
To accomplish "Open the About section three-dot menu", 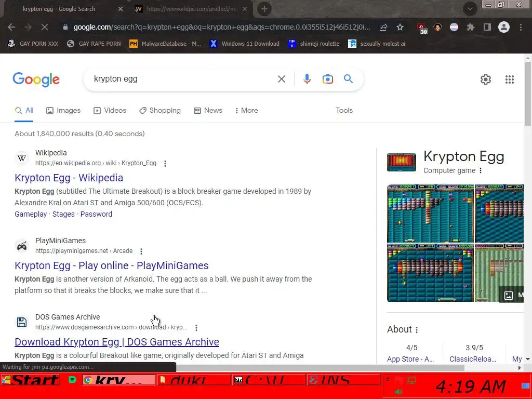I will click(417, 330).
